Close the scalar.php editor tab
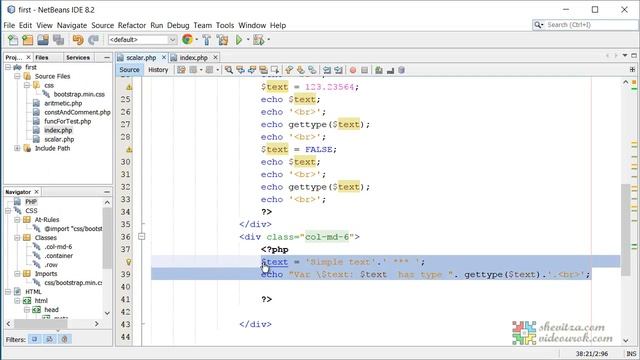This screenshot has width=640, height=360. click(x=164, y=57)
